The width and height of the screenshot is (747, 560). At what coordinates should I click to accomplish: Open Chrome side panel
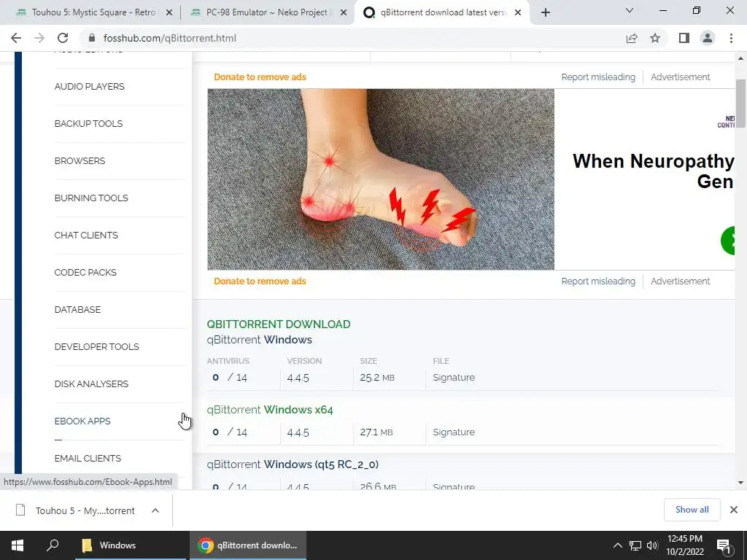pos(684,38)
